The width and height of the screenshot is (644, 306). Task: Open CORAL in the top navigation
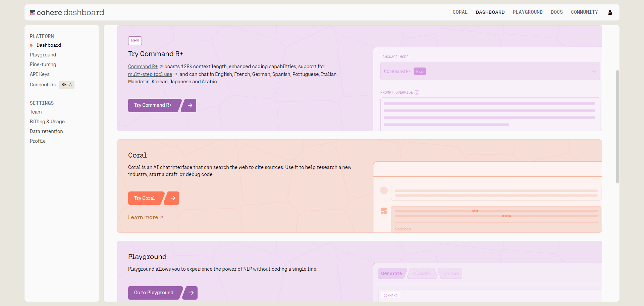(460, 12)
